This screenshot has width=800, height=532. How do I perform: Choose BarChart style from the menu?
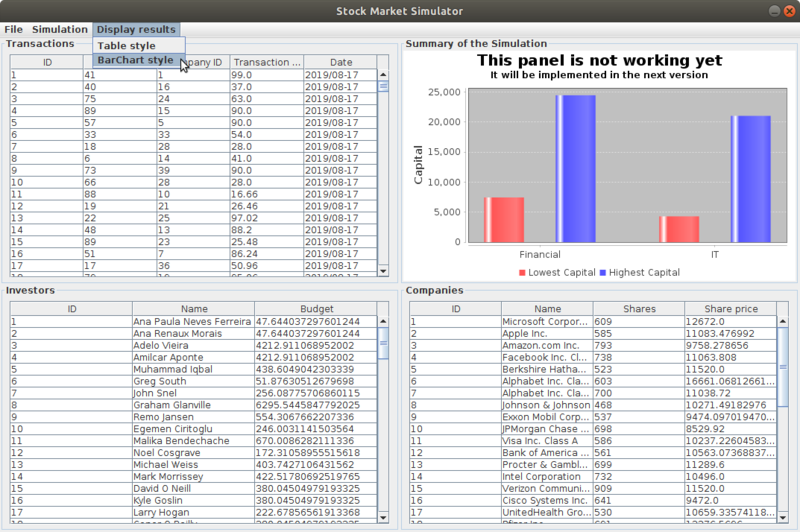[x=135, y=60]
